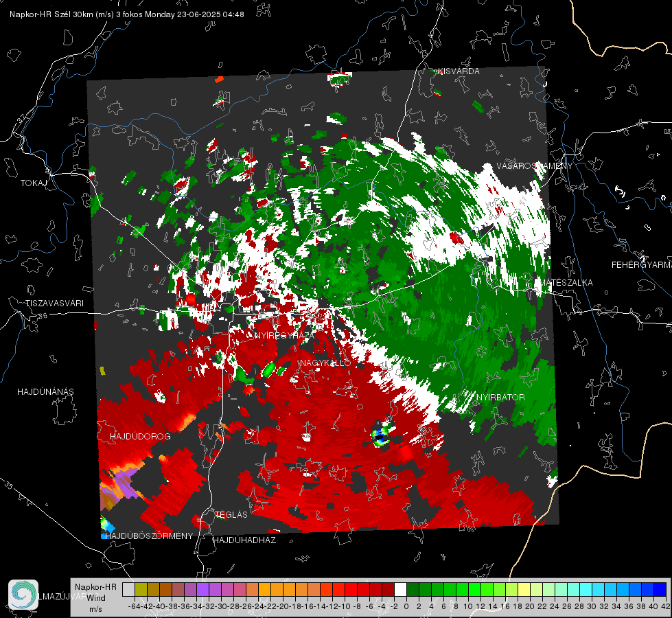Click the VÁSÁROSNAMÉNY town label
Screen dimensions: 672x618
535,166
